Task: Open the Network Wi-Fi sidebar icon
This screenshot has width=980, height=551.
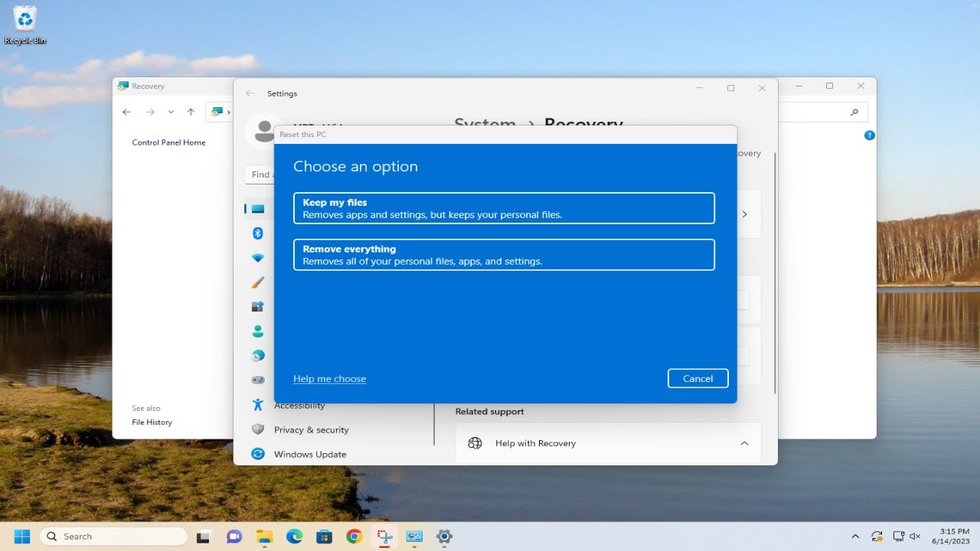Action: pos(258,258)
